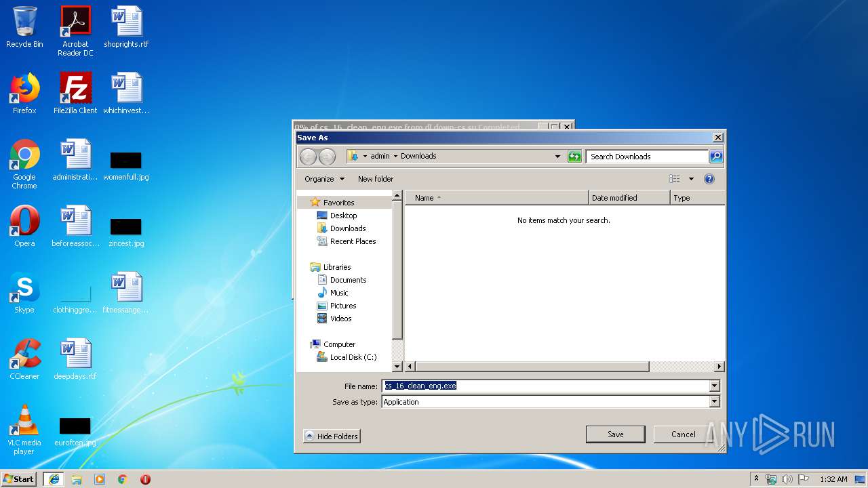Select the beforeassoc document icon
868x488 pixels.
(x=75, y=226)
